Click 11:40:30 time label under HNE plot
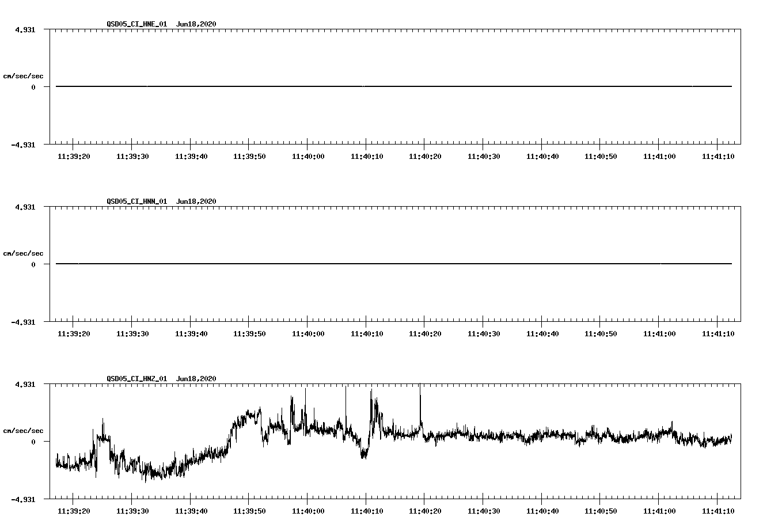Screen dimensions: 782x532 tap(484, 157)
